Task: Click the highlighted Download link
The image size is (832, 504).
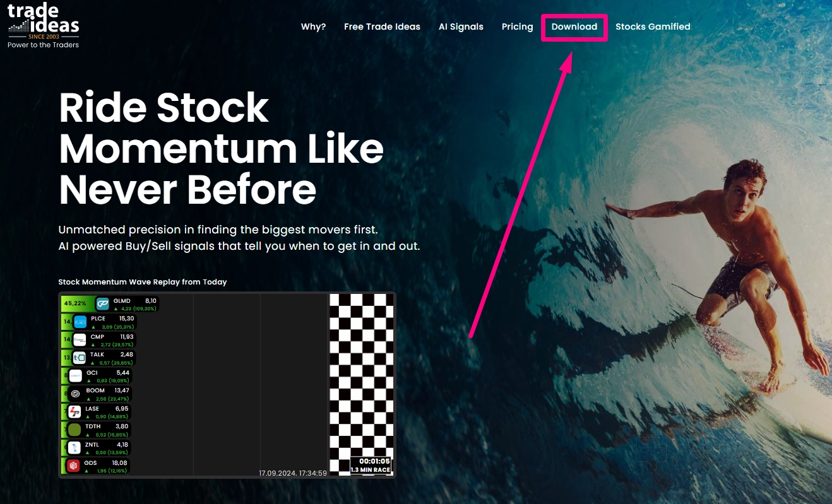Action: click(574, 26)
